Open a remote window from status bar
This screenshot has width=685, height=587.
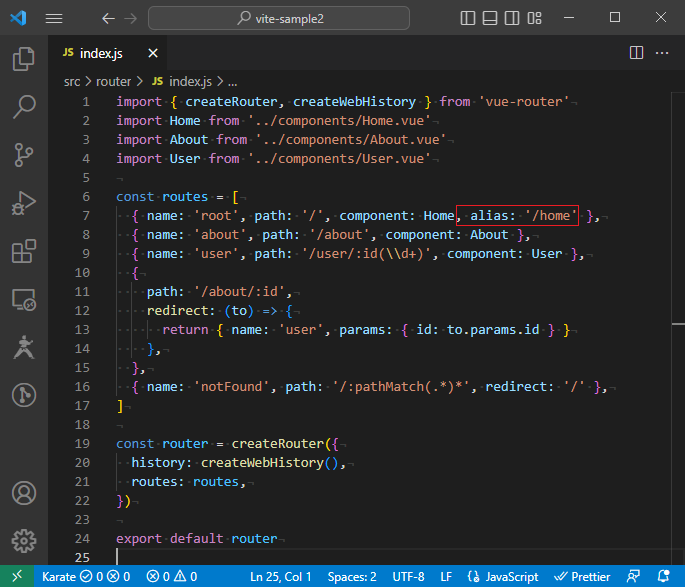[x=17, y=577]
